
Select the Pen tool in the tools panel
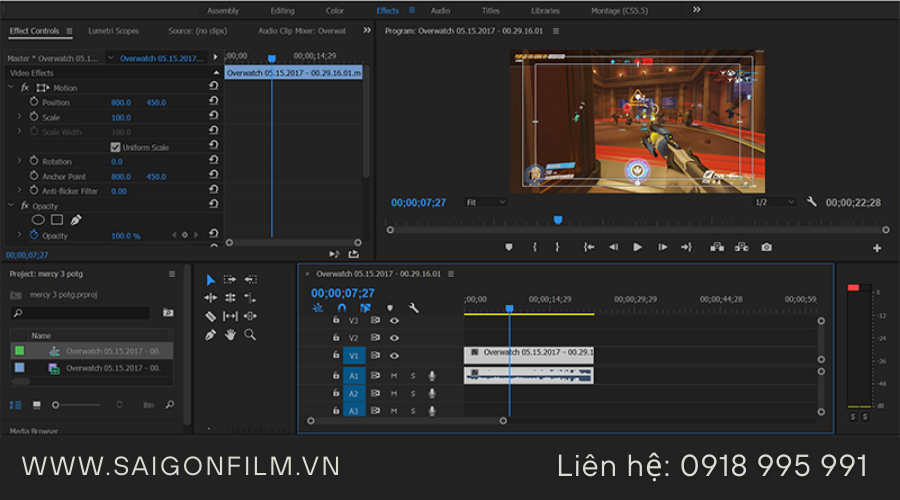point(210,335)
